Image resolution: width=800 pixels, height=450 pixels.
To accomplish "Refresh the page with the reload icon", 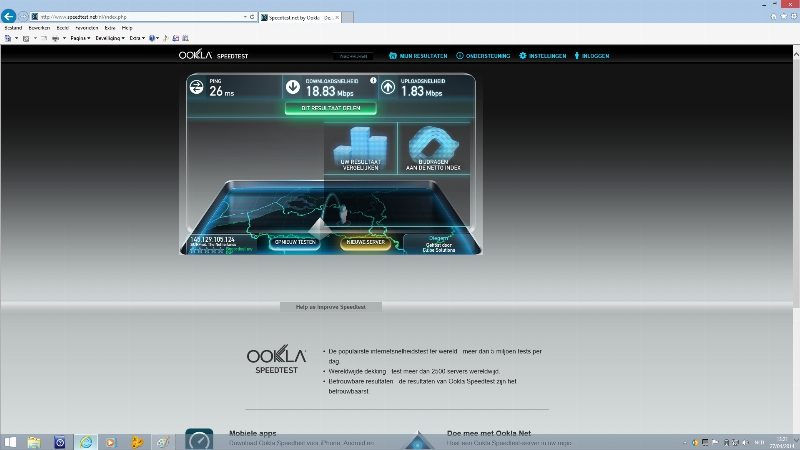I will 252,17.
